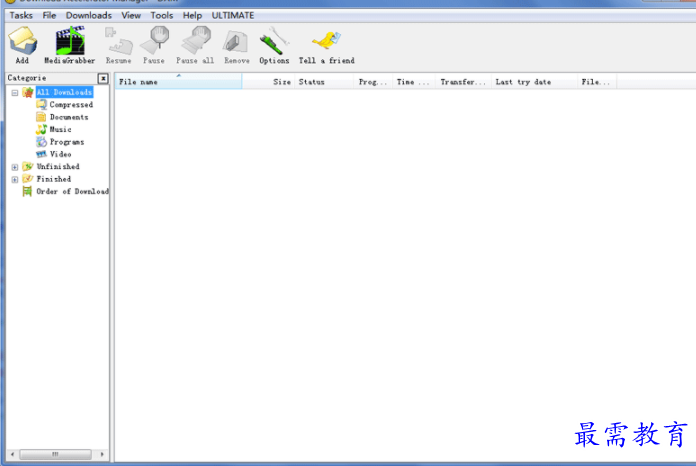Click the Pause toolbar icon
The image size is (696, 466).
[154, 41]
